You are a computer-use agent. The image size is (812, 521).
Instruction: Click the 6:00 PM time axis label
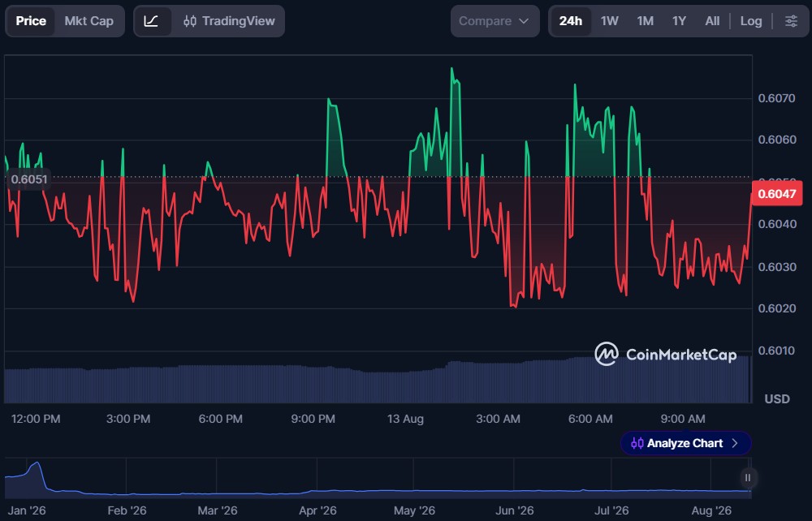click(x=221, y=419)
